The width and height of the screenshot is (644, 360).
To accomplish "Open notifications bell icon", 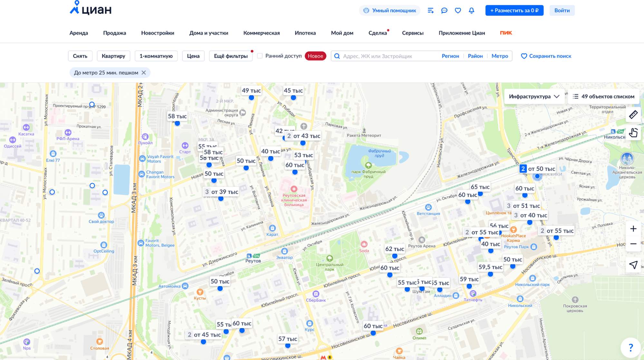I will pos(471,11).
